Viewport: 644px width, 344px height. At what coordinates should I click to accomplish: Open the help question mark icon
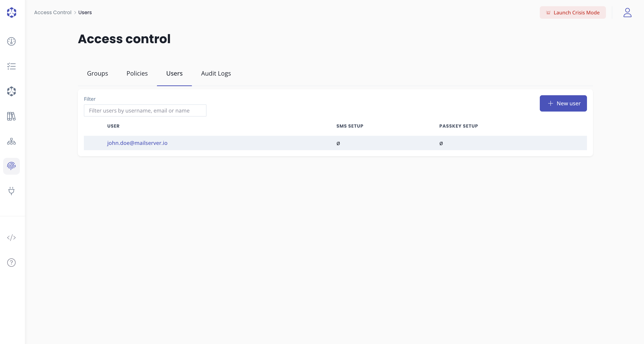point(11,263)
